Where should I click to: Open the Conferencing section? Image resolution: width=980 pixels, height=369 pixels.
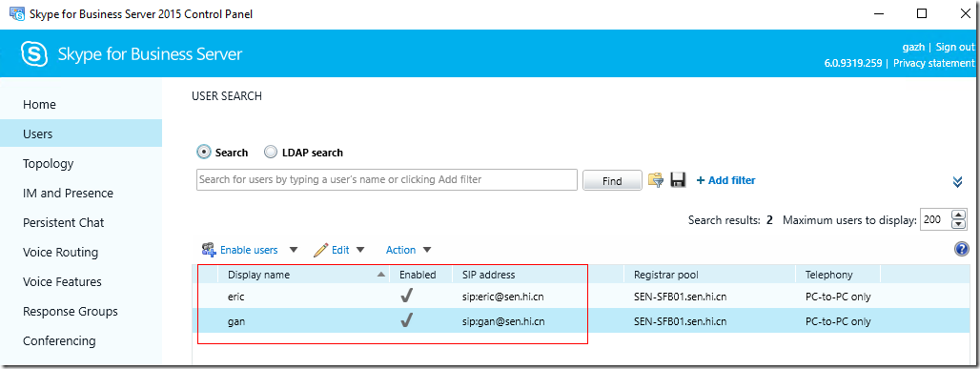(59, 340)
